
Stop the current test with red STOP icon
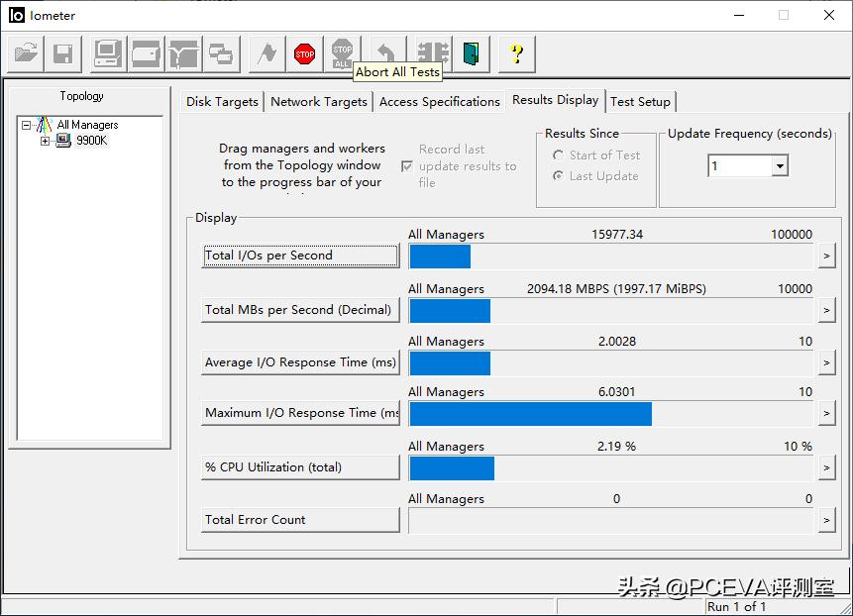click(304, 53)
